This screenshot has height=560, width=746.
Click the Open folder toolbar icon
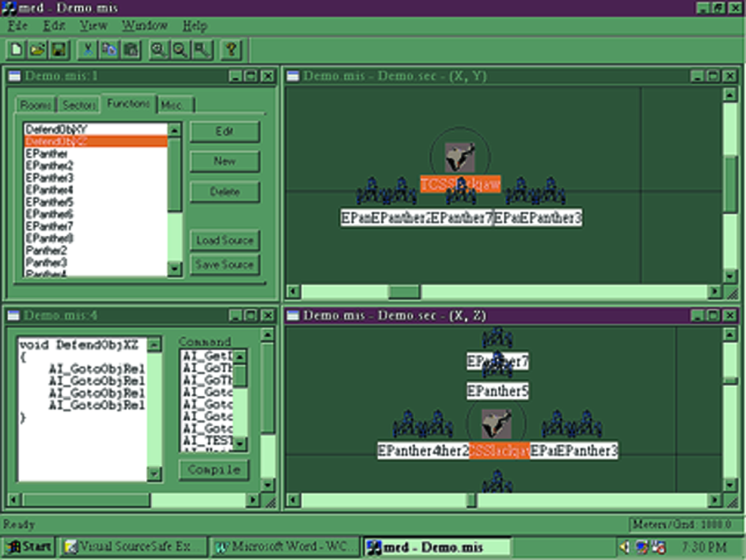38,50
